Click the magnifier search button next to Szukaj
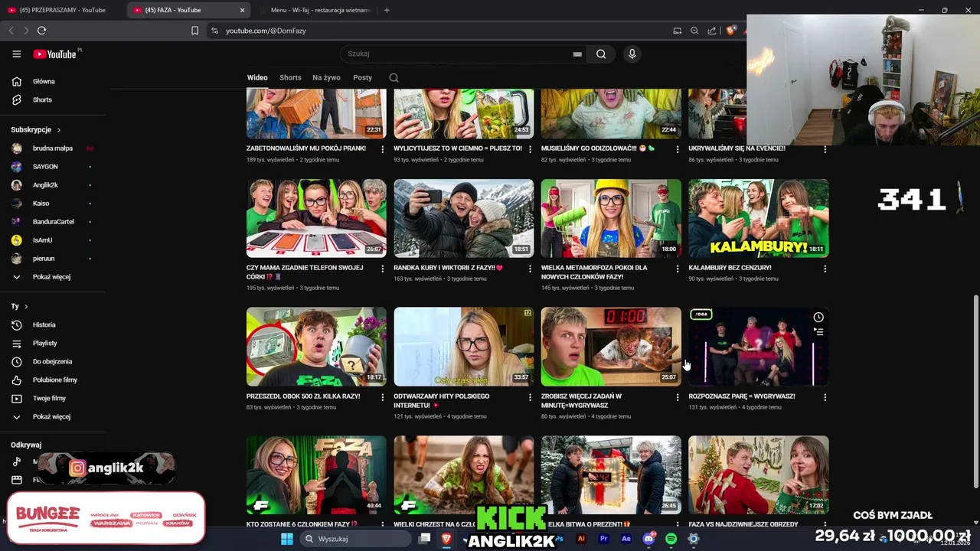 pyautogui.click(x=601, y=54)
